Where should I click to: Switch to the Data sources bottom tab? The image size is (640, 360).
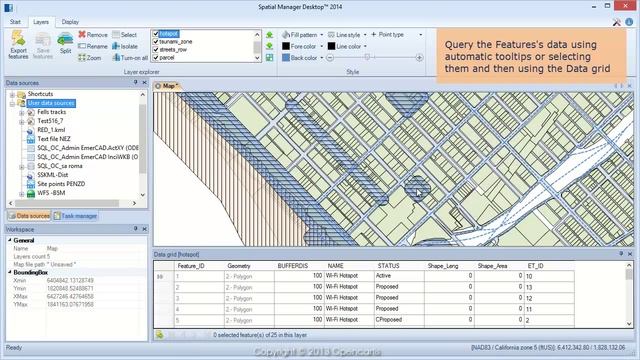29,216
